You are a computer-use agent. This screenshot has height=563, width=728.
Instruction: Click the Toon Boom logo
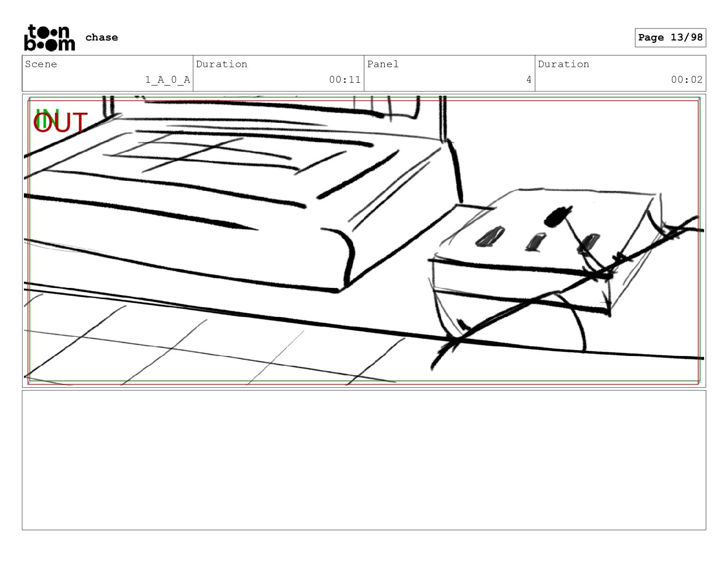pyautogui.click(x=50, y=38)
